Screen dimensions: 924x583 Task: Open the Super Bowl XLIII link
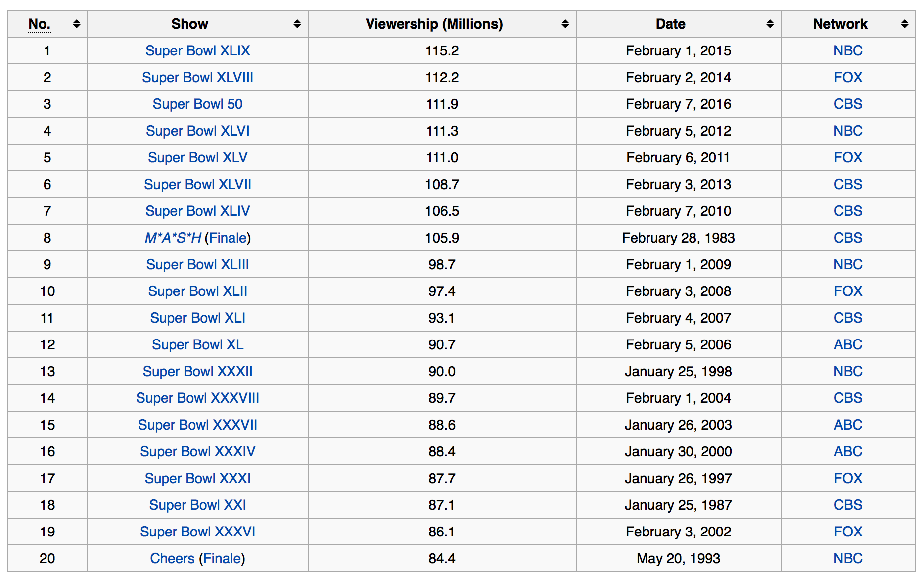coord(197,264)
